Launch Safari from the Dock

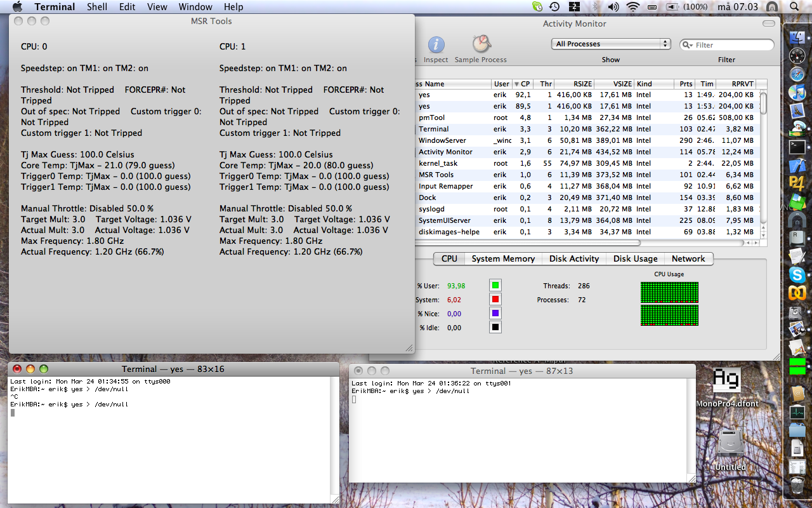point(797,74)
